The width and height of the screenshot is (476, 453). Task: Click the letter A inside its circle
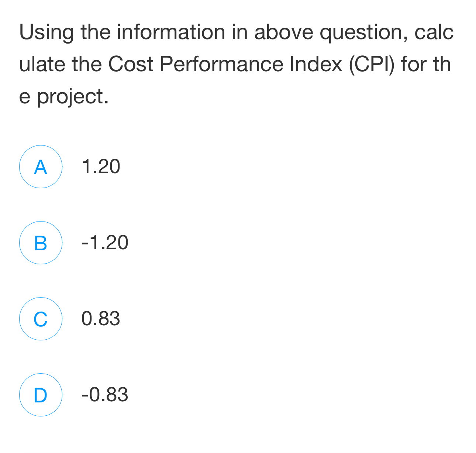[41, 167]
